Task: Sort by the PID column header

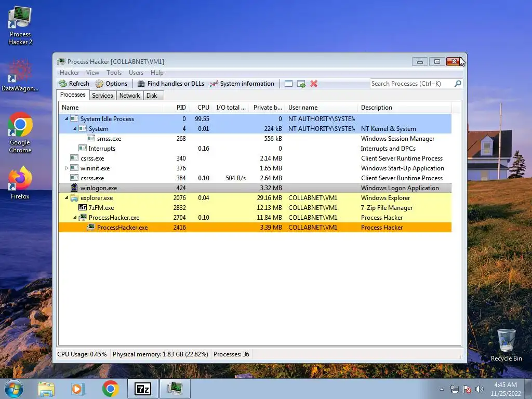Action: click(176, 108)
